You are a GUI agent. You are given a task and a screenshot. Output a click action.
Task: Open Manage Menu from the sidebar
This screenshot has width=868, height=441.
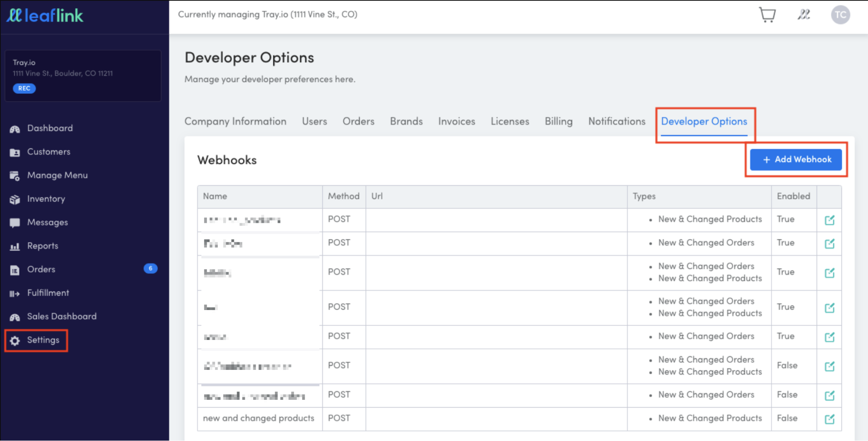(57, 175)
